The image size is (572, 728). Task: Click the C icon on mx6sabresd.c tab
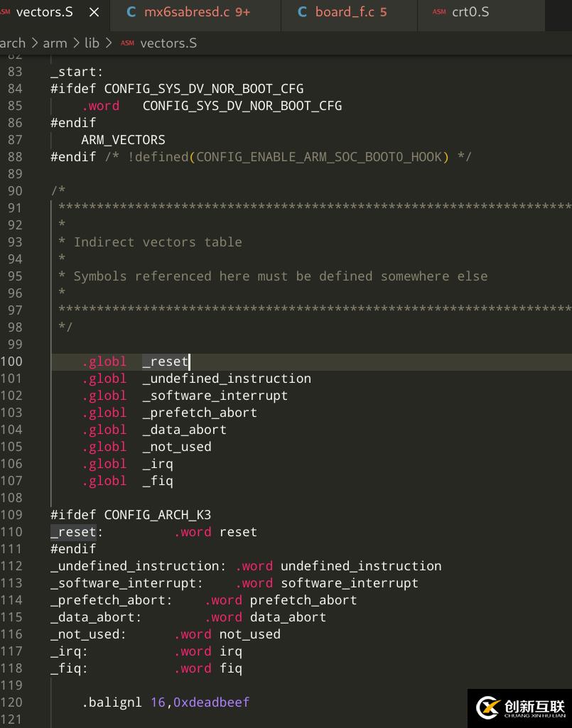[x=131, y=12]
